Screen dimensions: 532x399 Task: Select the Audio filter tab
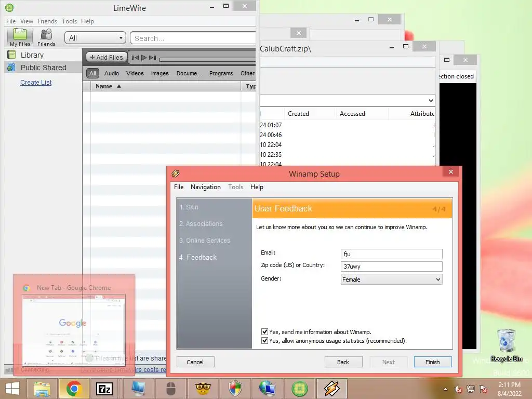(112, 73)
